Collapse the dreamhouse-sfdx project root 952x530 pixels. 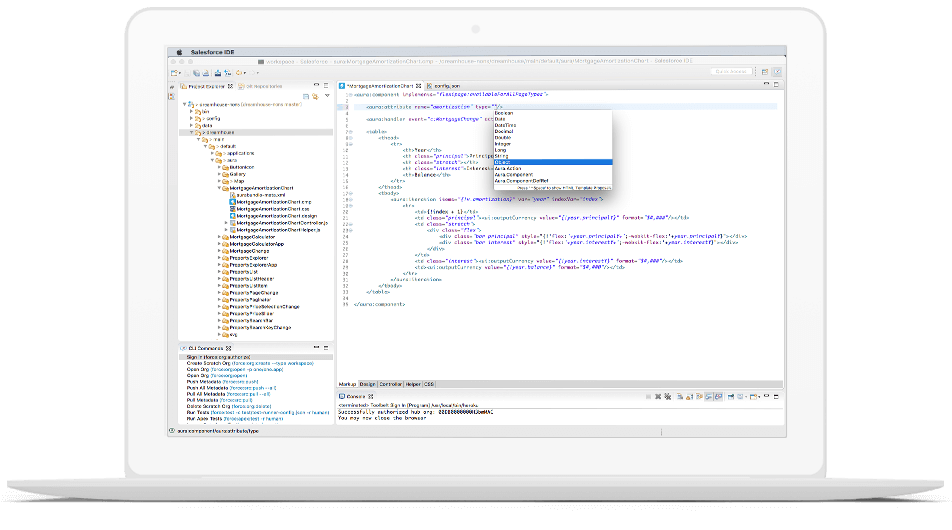click(185, 104)
